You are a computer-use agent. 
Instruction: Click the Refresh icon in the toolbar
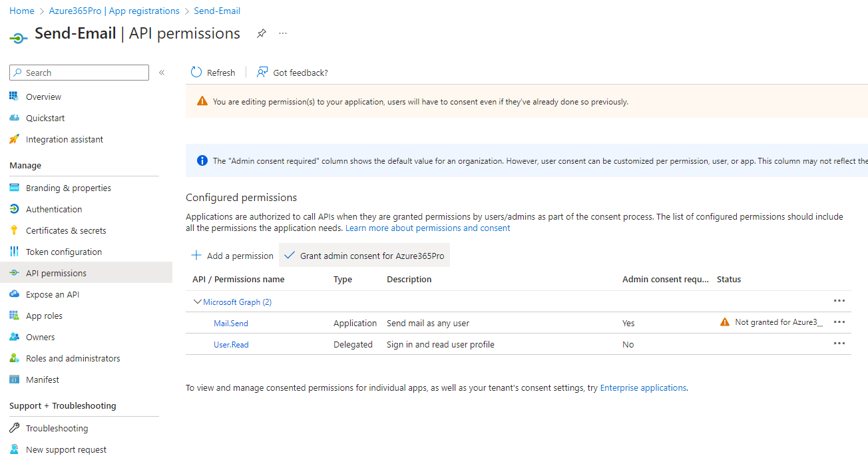coord(196,73)
